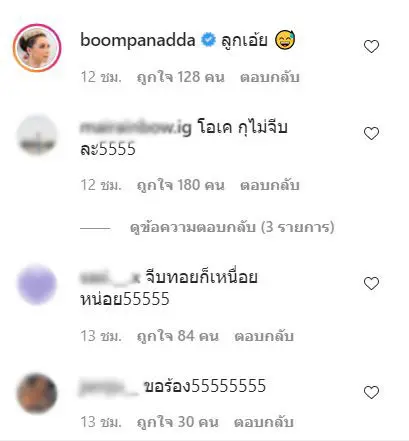Open the grey avatar commenter's profile picture
Screen dimensions: 409x441
pyautogui.click(x=37, y=134)
